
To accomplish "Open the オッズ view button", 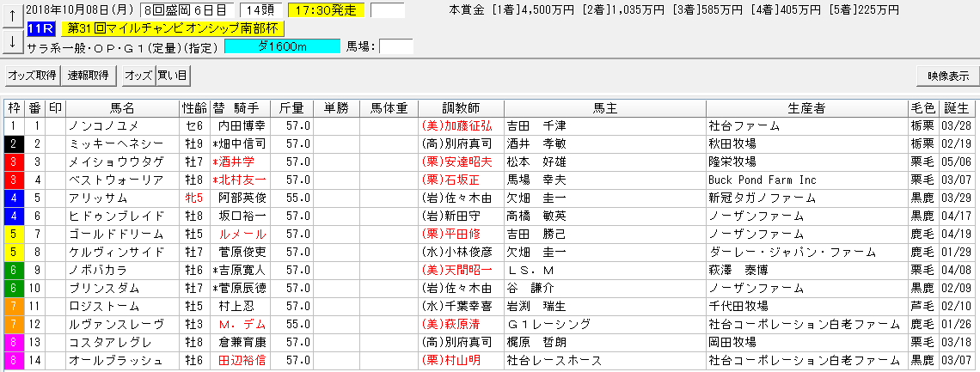I will pyautogui.click(x=138, y=76).
